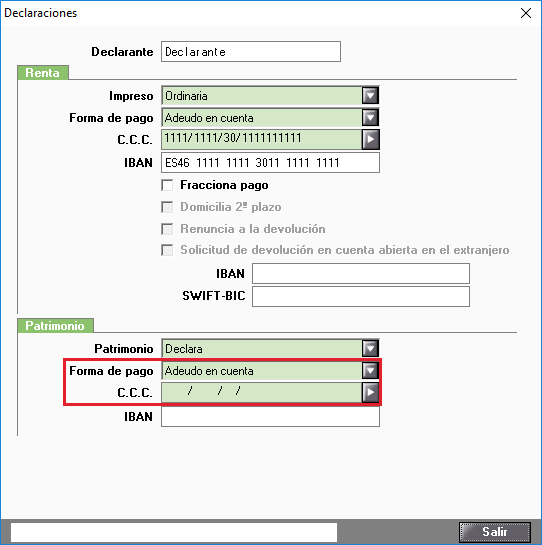This screenshot has height=545, width=542.
Task: Click the SWIFT-BIC label
Action: (x=214, y=296)
